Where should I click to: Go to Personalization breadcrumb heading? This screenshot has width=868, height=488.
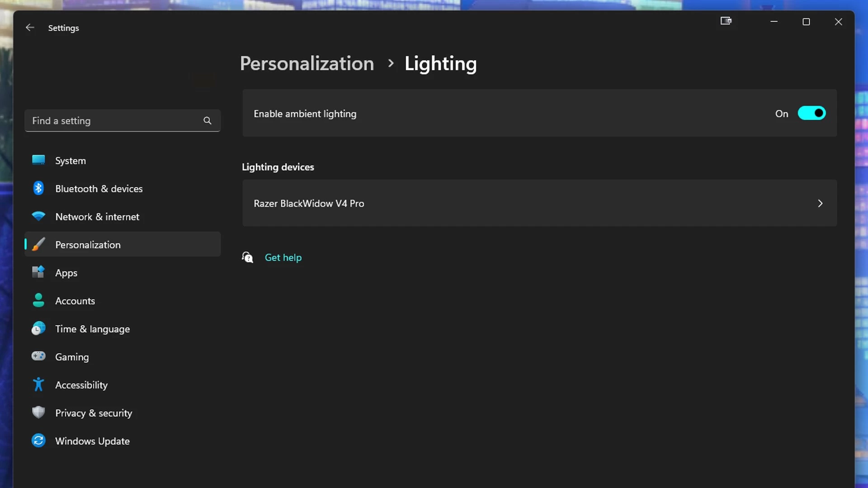coord(307,64)
